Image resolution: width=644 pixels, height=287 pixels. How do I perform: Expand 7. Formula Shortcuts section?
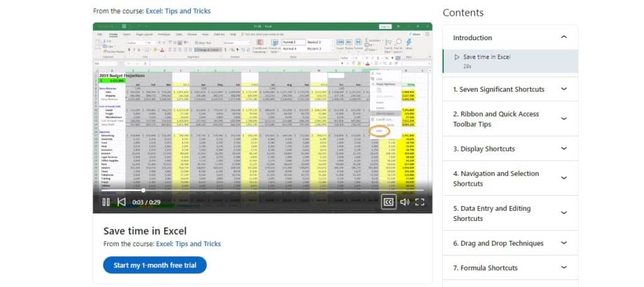point(564,268)
